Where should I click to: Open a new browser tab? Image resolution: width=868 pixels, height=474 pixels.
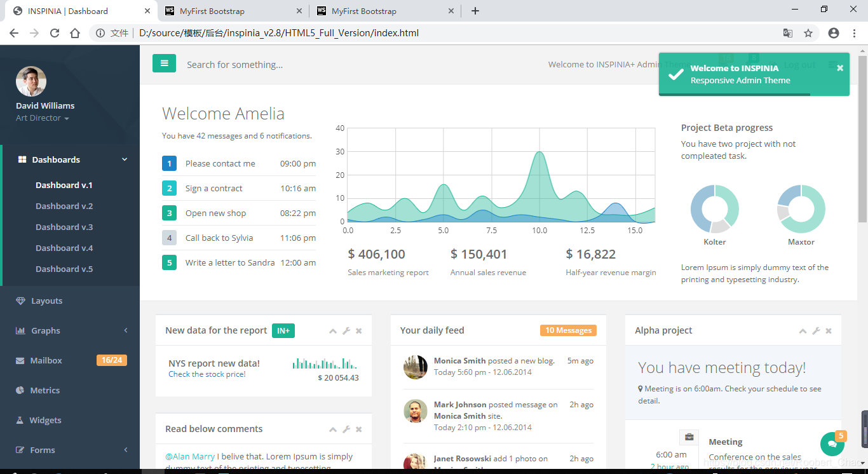pos(475,11)
